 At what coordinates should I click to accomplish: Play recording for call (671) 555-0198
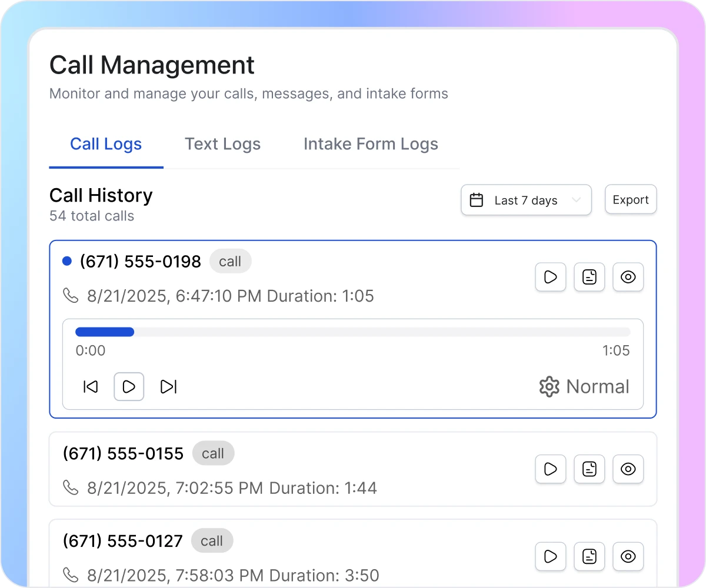point(550,277)
